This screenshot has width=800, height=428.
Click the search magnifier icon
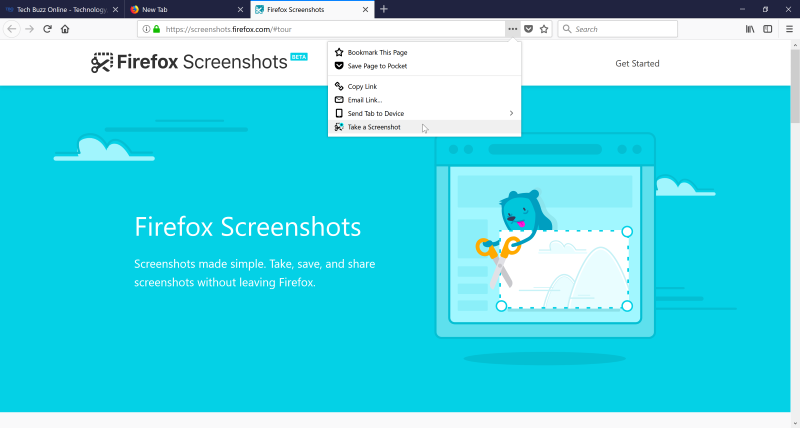click(567, 29)
